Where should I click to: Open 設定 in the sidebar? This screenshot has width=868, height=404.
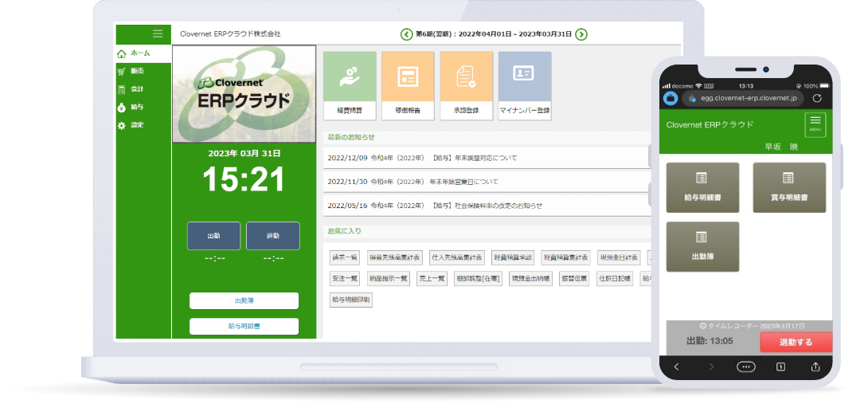(x=143, y=125)
